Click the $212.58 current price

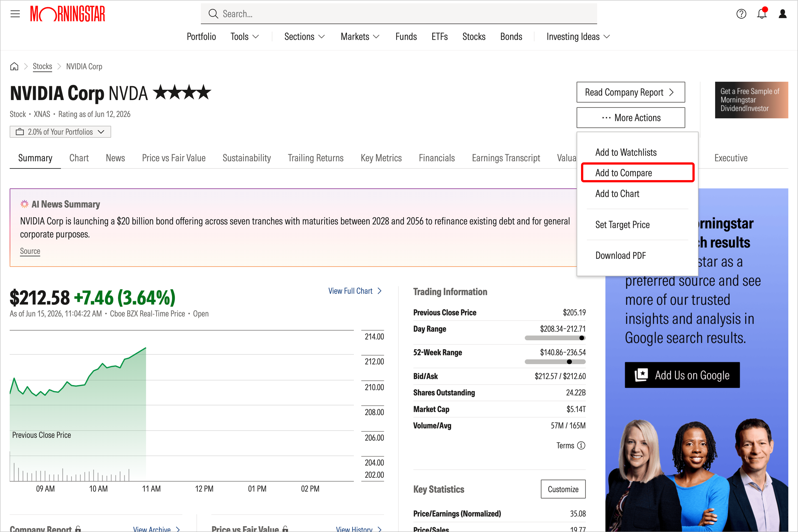pos(40,298)
